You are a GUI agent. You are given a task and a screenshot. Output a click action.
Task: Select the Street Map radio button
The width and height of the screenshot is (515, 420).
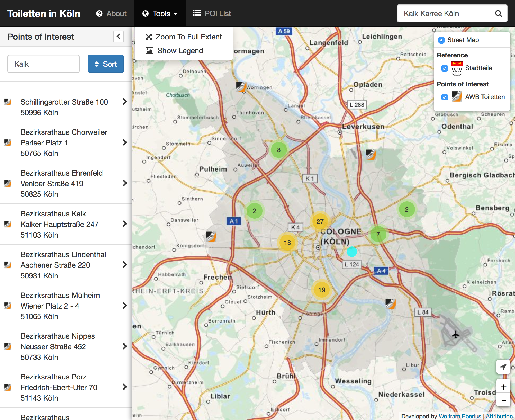click(x=441, y=40)
